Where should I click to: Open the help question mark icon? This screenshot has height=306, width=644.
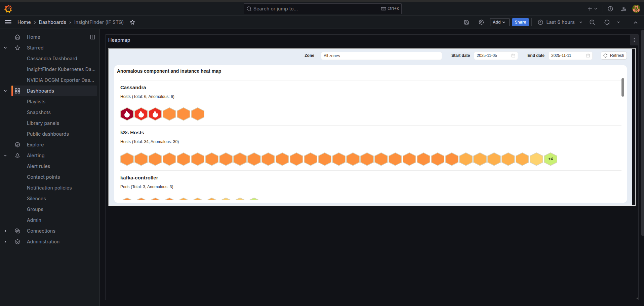[x=610, y=9]
